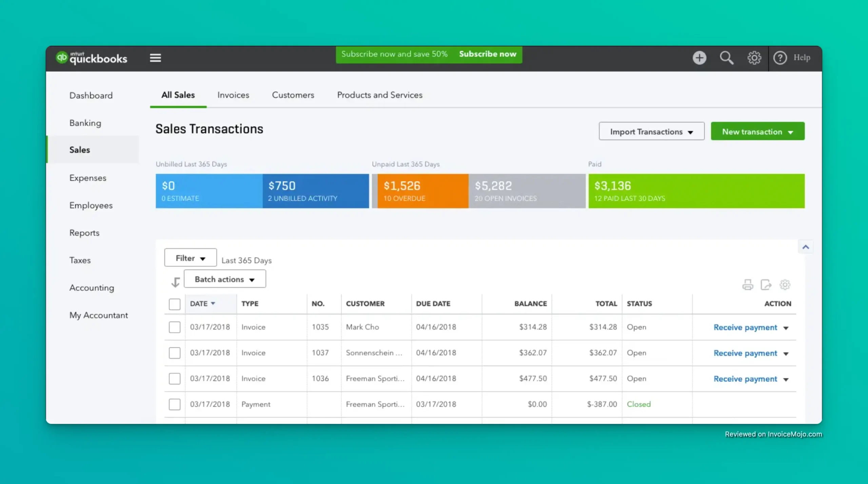Collapse the money bar with the chevron
The height and width of the screenshot is (484, 868).
[x=806, y=247]
